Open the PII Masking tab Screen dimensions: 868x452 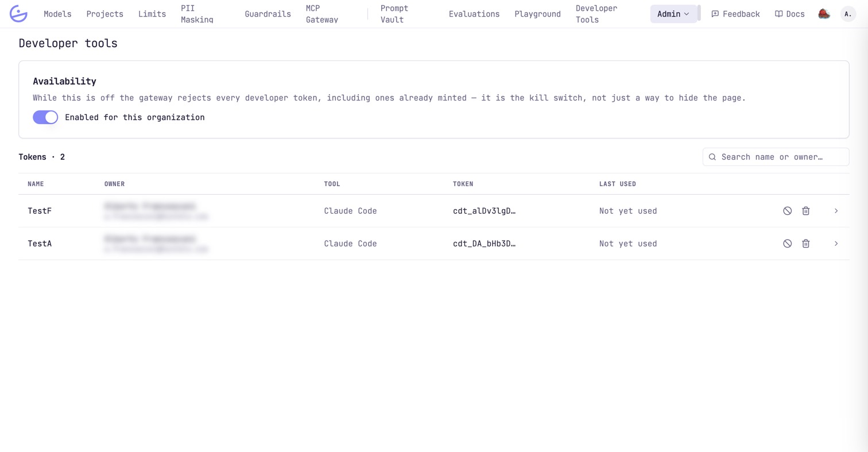coord(197,14)
